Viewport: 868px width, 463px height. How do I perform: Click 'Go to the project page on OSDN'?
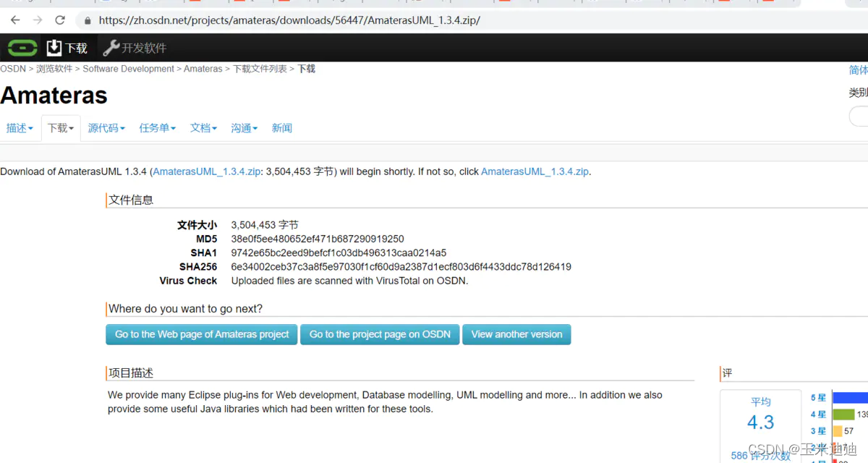pyautogui.click(x=380, y=334)
